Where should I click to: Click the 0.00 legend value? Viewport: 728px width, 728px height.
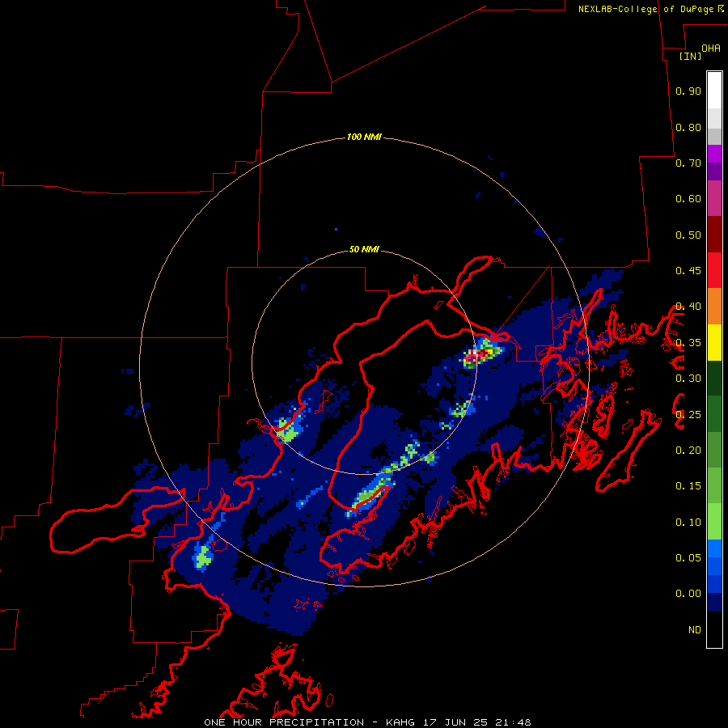coord(688,594)
